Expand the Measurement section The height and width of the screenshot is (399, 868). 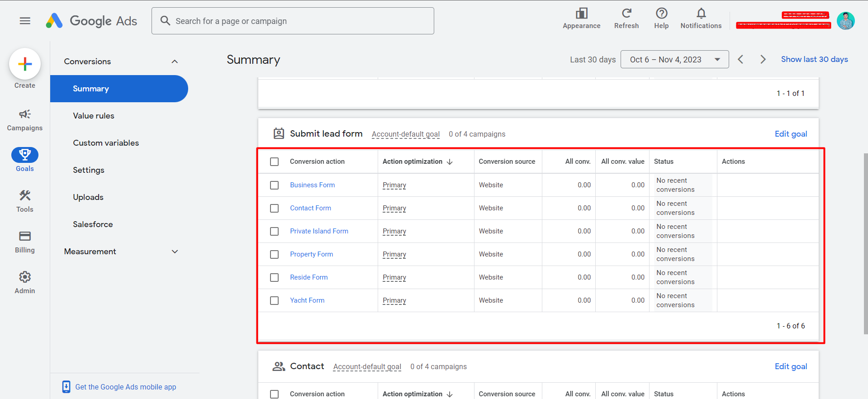[x=175, y=252]
